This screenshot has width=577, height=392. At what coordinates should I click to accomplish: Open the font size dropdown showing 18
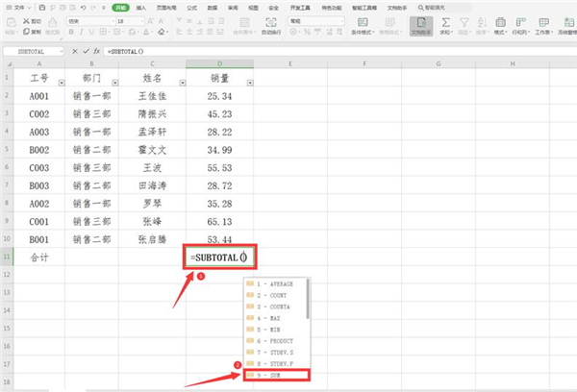click(142, 21)
